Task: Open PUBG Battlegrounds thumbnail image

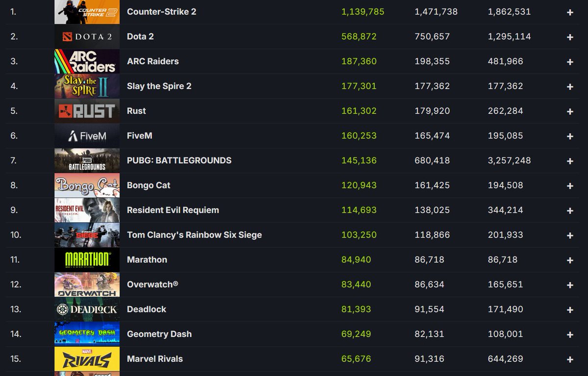Action: point(87,161)
